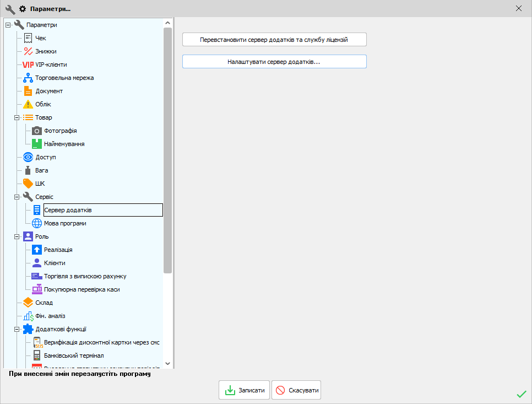Click the warning triangle icon for Облік
The image size is (532, 404).
pos(28,104)
